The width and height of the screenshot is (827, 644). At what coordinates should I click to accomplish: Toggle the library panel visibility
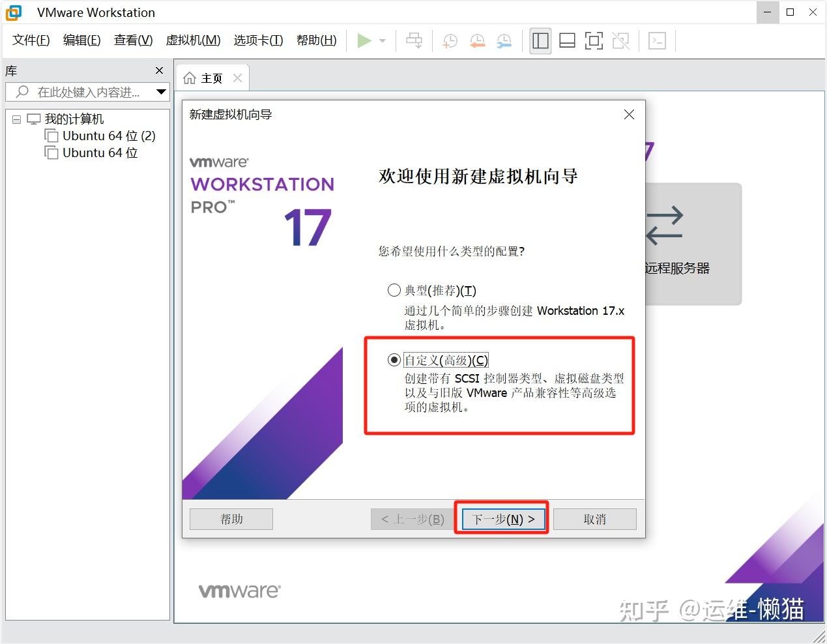point(540,40)
